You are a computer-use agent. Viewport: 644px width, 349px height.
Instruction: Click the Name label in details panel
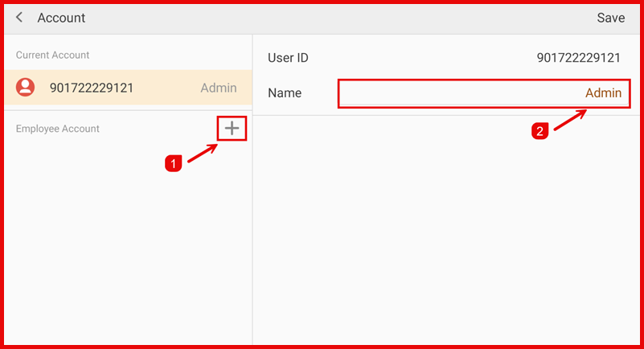(x=285, y=93)
